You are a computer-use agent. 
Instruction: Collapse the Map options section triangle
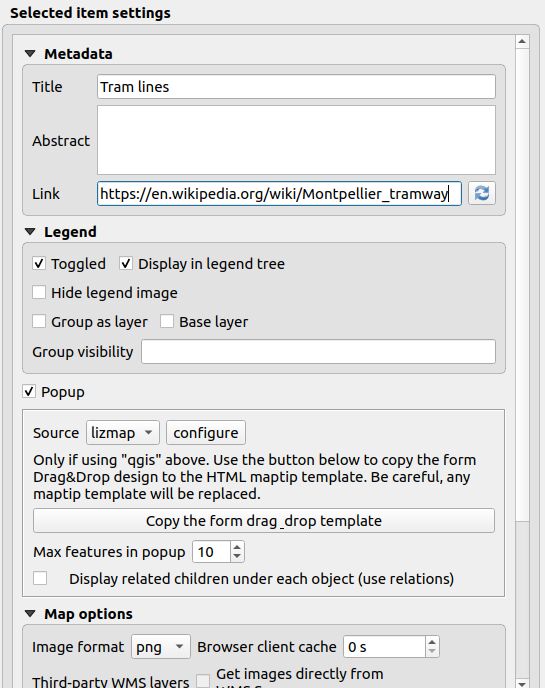[x=30, y=614]
